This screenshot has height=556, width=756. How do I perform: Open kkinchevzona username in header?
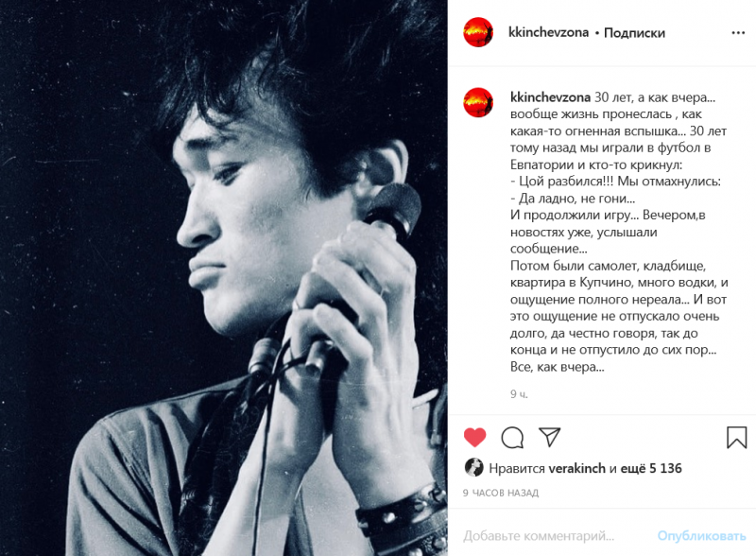coord(549,32)
